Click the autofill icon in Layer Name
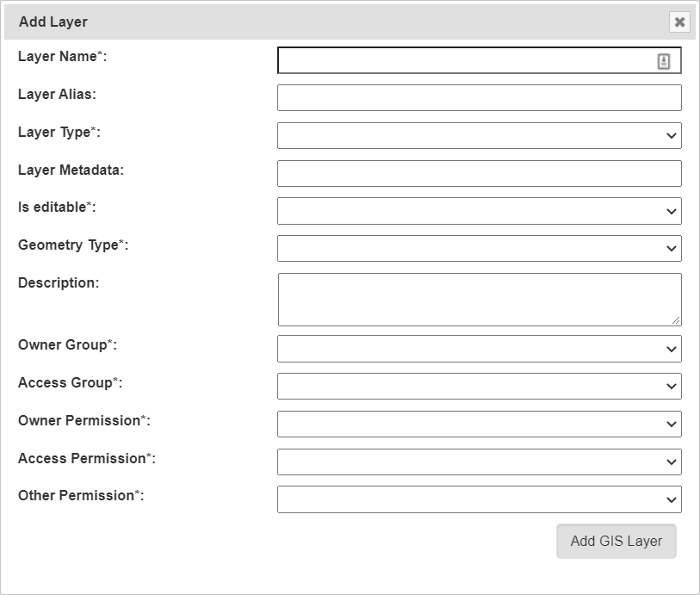 (664, 61)
